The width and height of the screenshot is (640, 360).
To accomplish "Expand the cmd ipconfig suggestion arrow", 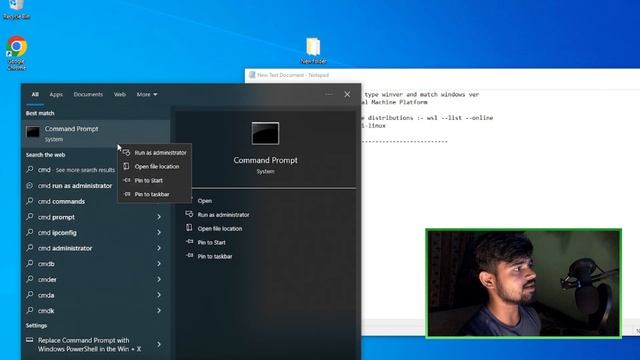I will tap(159, 232).
